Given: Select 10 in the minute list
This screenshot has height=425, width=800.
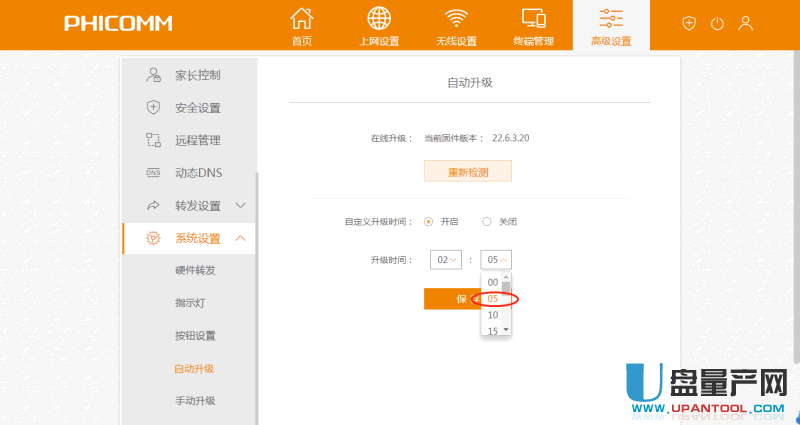Looking at the screenshot, I should pyautogui.click(x=492, y=315).
